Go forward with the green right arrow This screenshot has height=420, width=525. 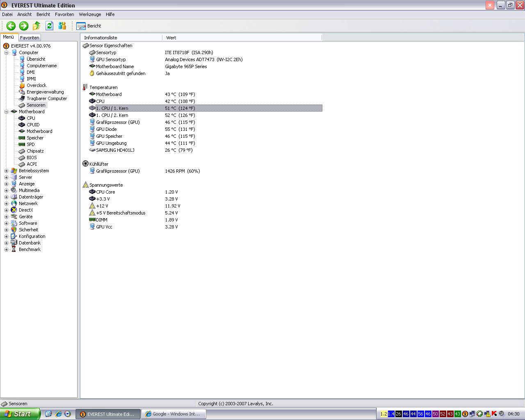[24, 26]
